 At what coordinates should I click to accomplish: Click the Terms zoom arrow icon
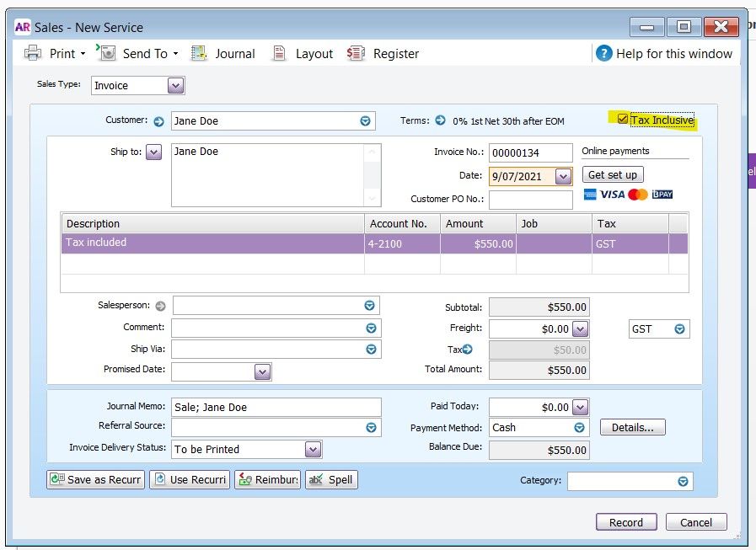click(x=440, y=120)
